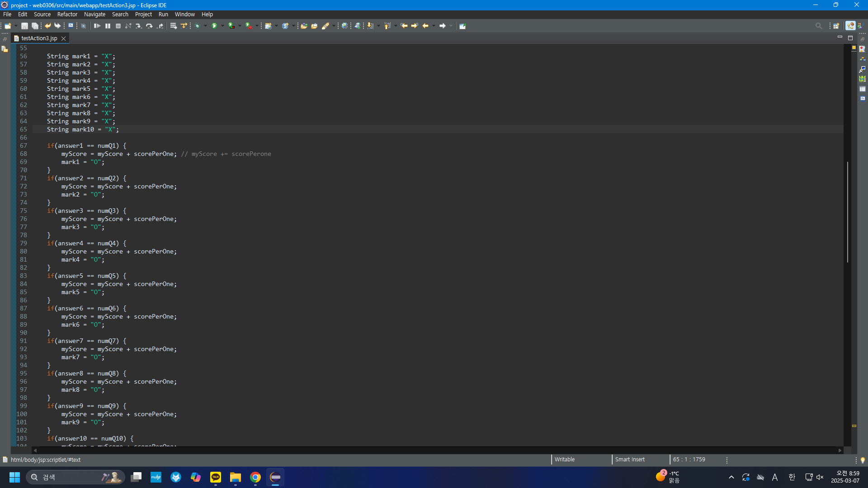Click the Debug bug icon
Screen dimensions: 868x488
point(197,26)
